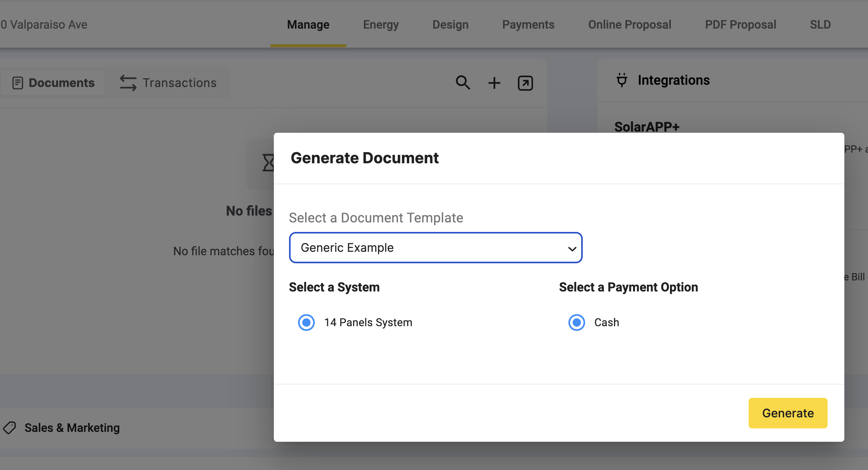Click the Generate Document dialog title
Image resolution: width=868 pixels, height=470 pixels.
[365, 158]
